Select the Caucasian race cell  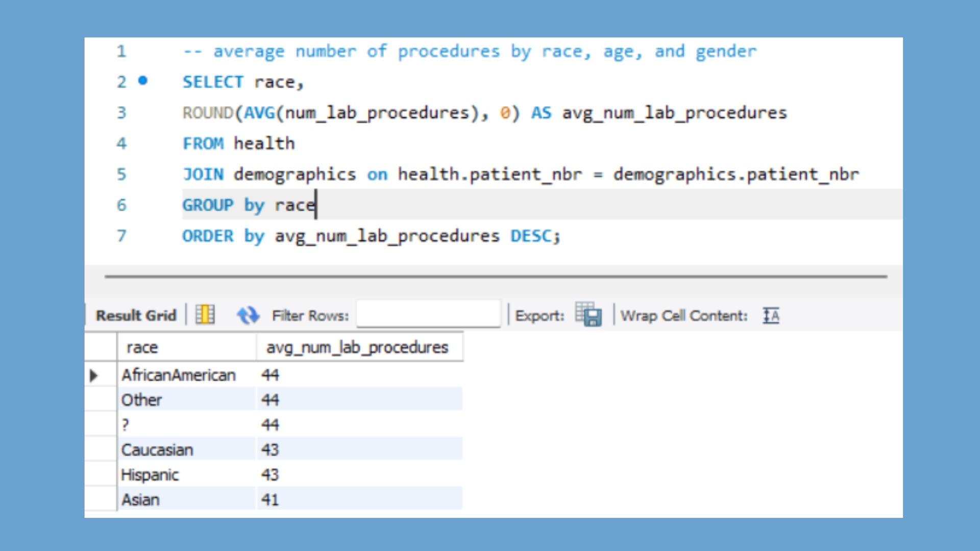pyautogui.click(x=157, y=450)
